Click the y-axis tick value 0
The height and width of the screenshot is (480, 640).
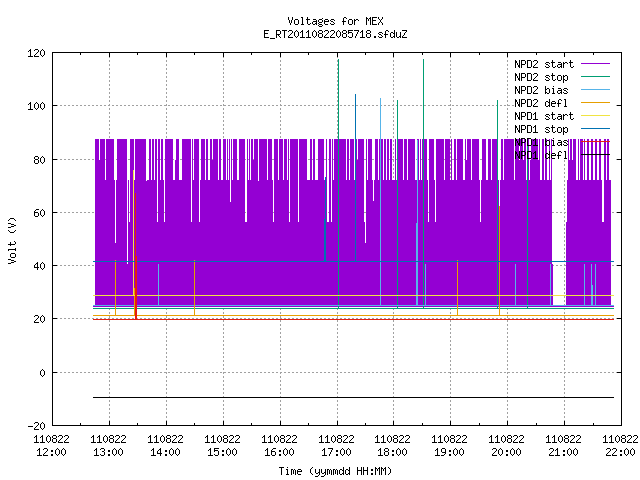pyautogui.click(x=42, y=373)
